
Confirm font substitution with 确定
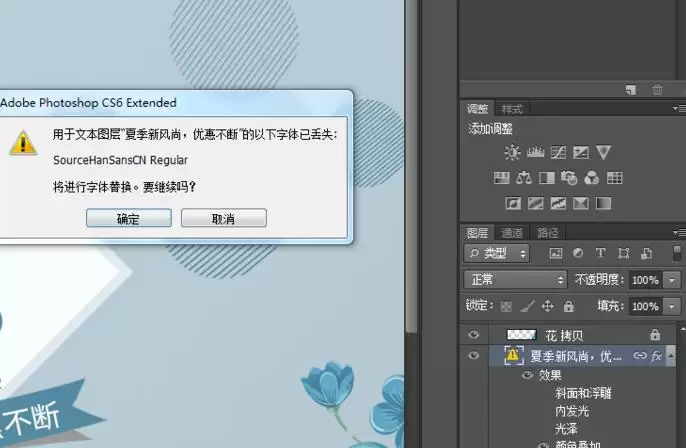point(129,218)
